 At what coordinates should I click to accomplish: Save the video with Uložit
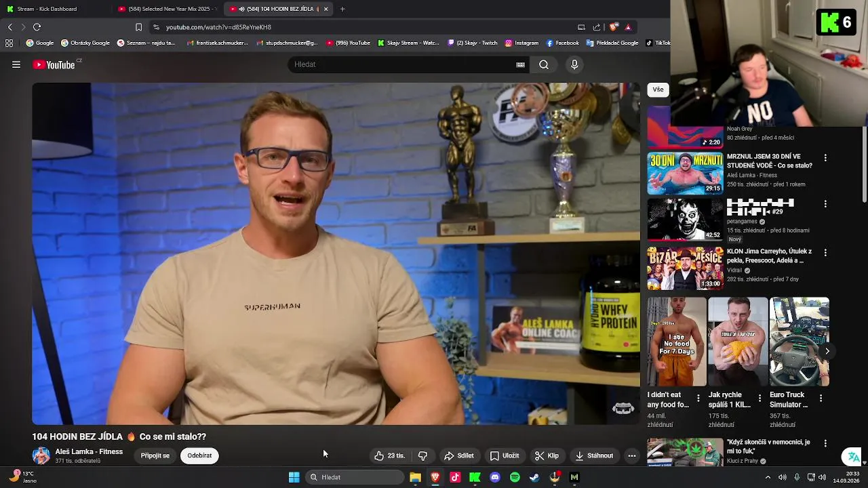(x=505, y=455)
